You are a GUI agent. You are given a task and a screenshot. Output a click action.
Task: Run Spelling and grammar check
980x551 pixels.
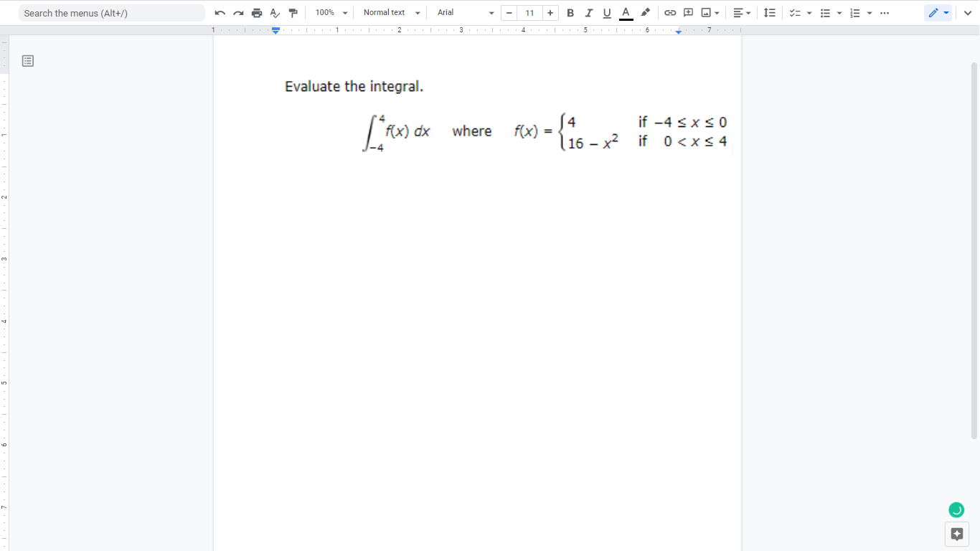[274, 12]
